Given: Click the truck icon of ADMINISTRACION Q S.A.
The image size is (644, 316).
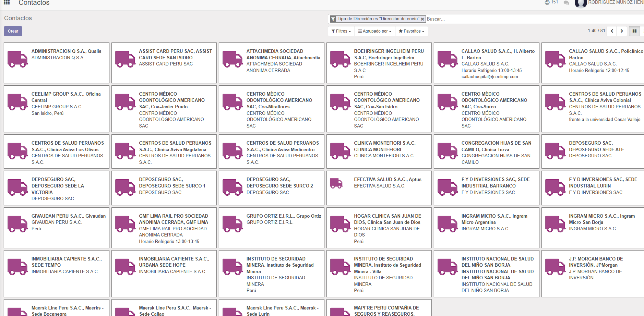Looking at the screenshot, I should pos(18,59).
